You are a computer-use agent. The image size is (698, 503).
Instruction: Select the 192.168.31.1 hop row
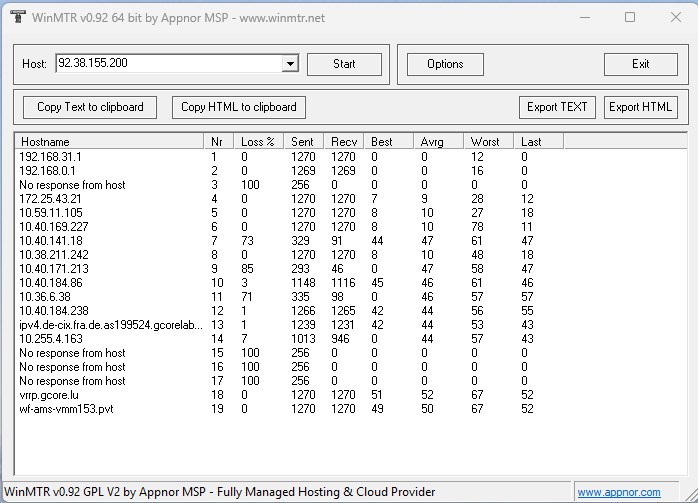(x=51, y=157)
